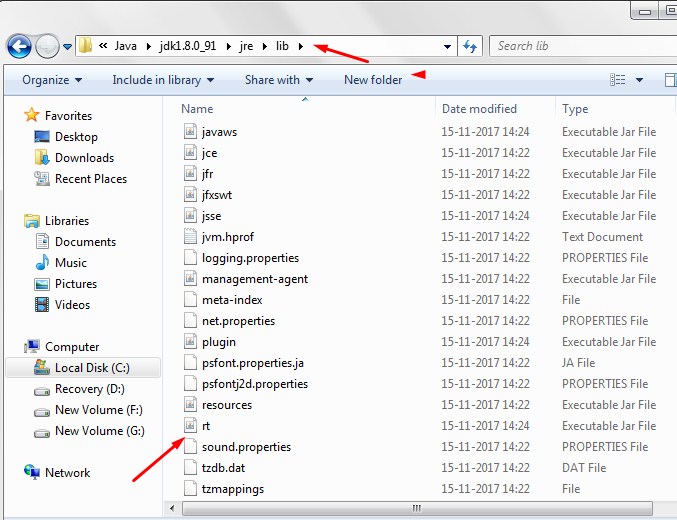The image size is (677, 520).
Task: Click the New folder button
Action: pos(372,80)
